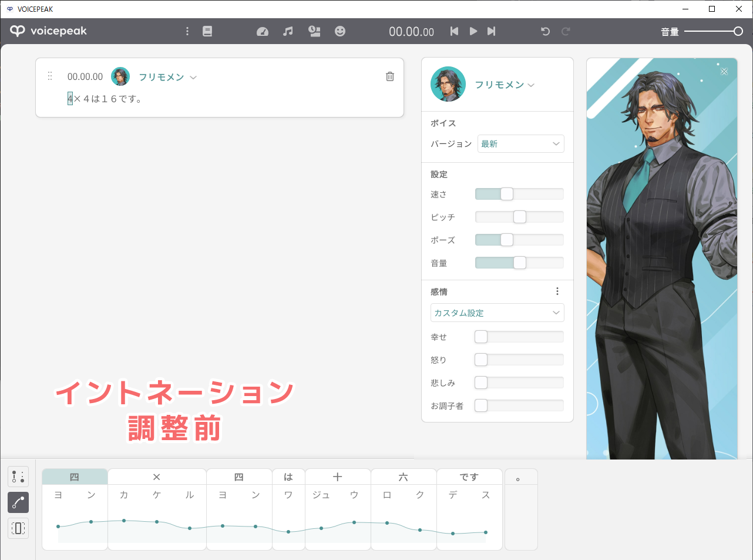Open the three-dot menu in the top toolbar
753x560 pixels.
187,31
